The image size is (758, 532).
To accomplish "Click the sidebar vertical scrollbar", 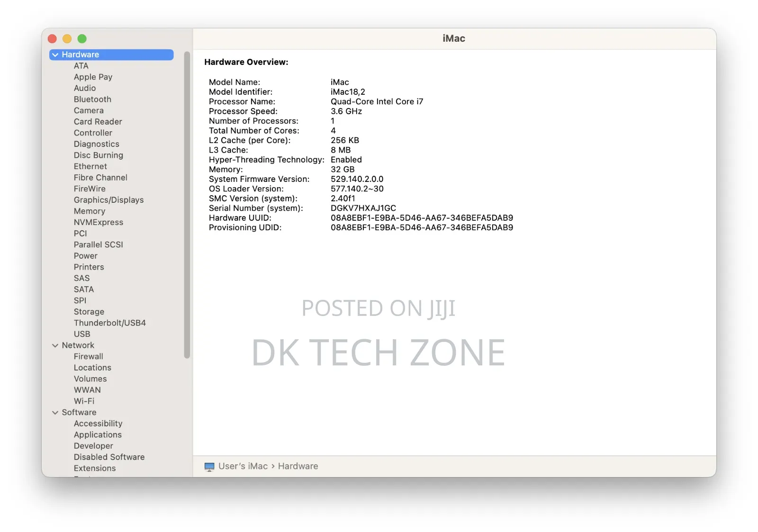I will pyautogui.click(x=187, y=205).
